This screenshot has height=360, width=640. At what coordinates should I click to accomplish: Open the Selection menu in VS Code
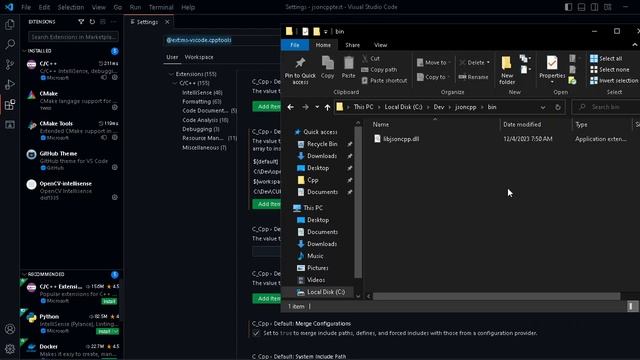(71, 7)
